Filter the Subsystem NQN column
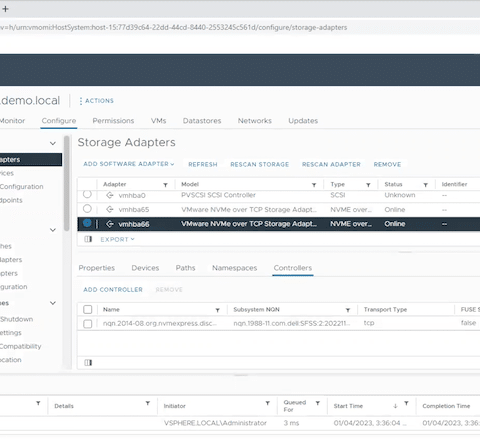 (348, 310)
